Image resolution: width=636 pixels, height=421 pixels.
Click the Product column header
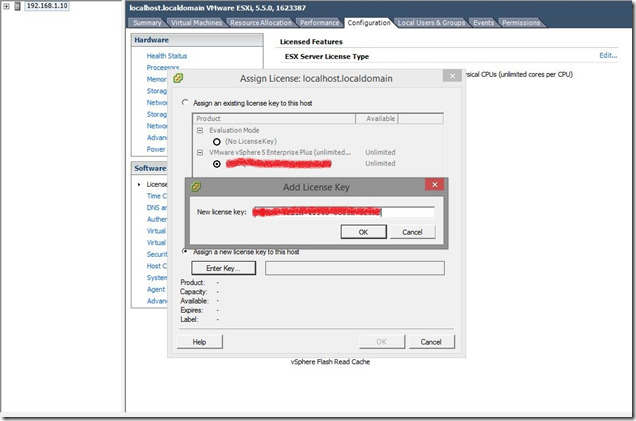274,118
